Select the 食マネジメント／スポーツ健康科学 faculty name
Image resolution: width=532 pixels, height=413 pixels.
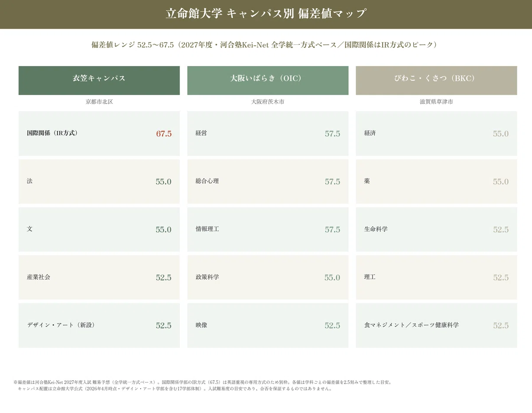(x=411, y=325)
